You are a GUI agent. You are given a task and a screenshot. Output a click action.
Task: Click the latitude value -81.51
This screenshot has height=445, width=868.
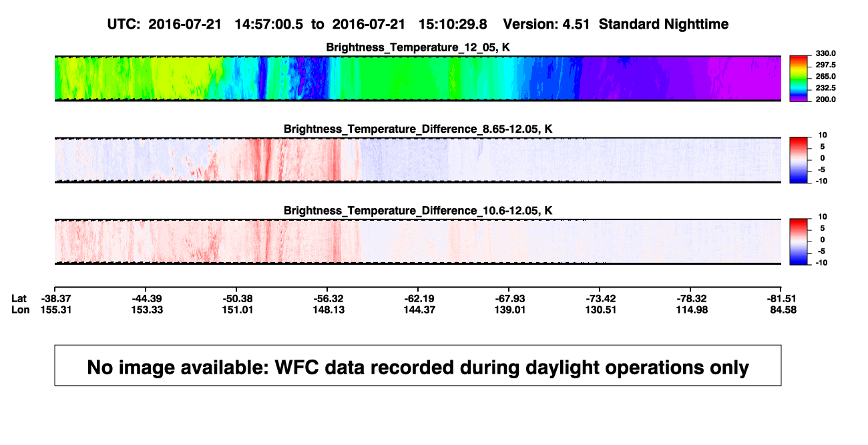pyautogui.click(x=781, y=298)
